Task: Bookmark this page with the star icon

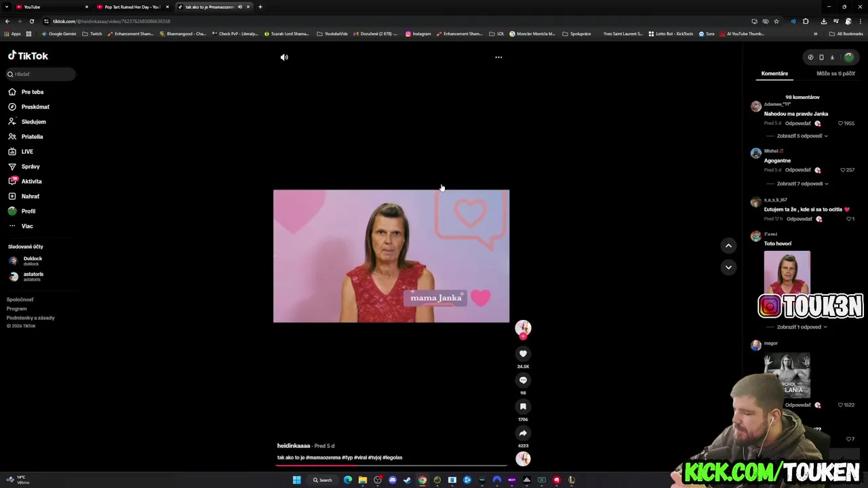Action: point(776,21)
